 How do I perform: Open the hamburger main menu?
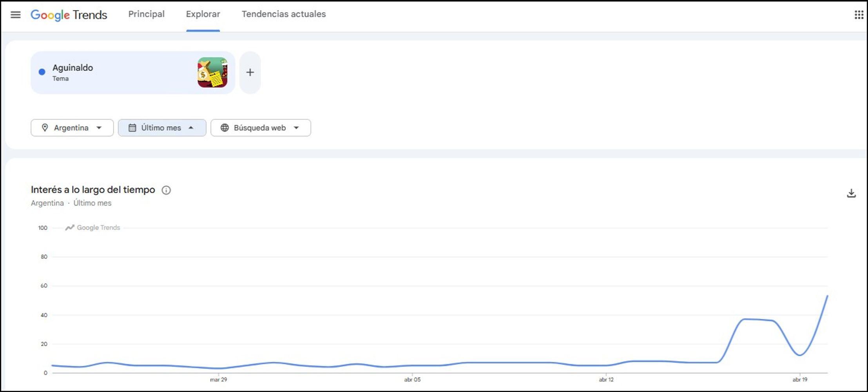point(15,15)
